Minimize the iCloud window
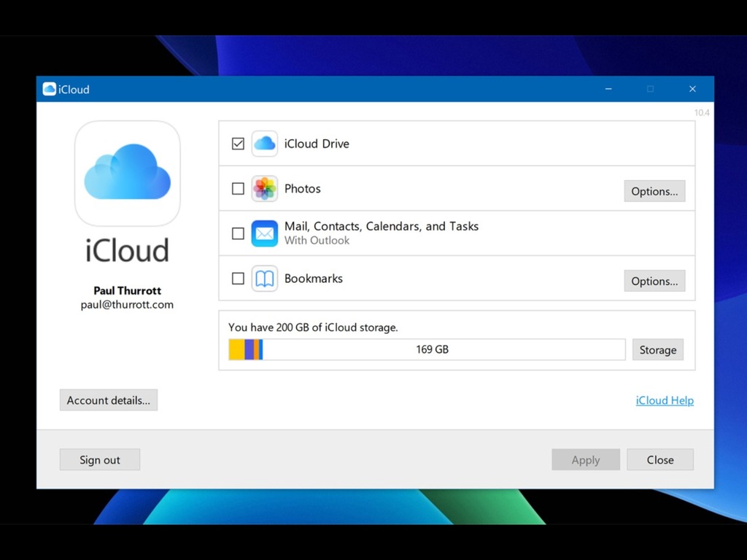Image resolution: width=747 pixels, height=560 pixels. [x=608, y=89]
